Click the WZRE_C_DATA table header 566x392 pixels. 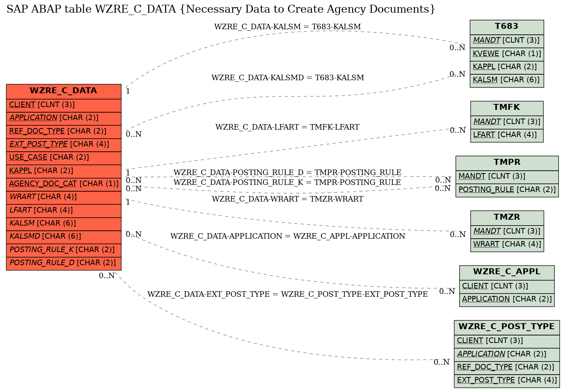[64, 91]
